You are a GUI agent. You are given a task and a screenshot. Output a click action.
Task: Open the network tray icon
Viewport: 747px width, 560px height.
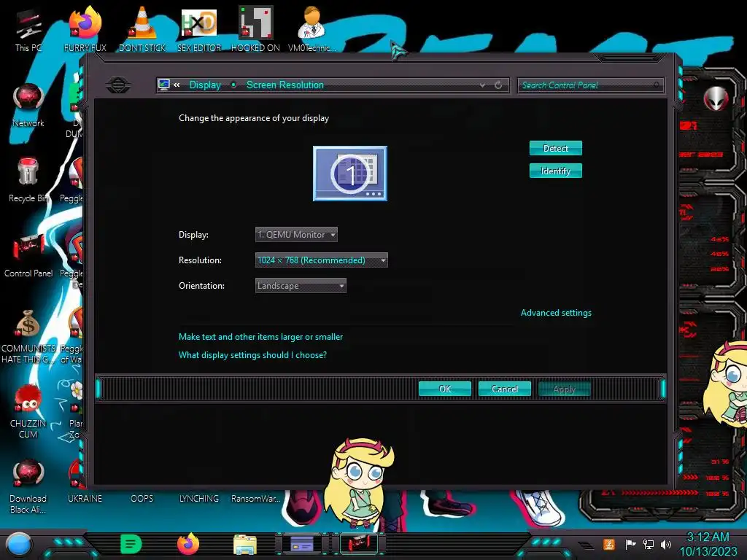point(648,544)
